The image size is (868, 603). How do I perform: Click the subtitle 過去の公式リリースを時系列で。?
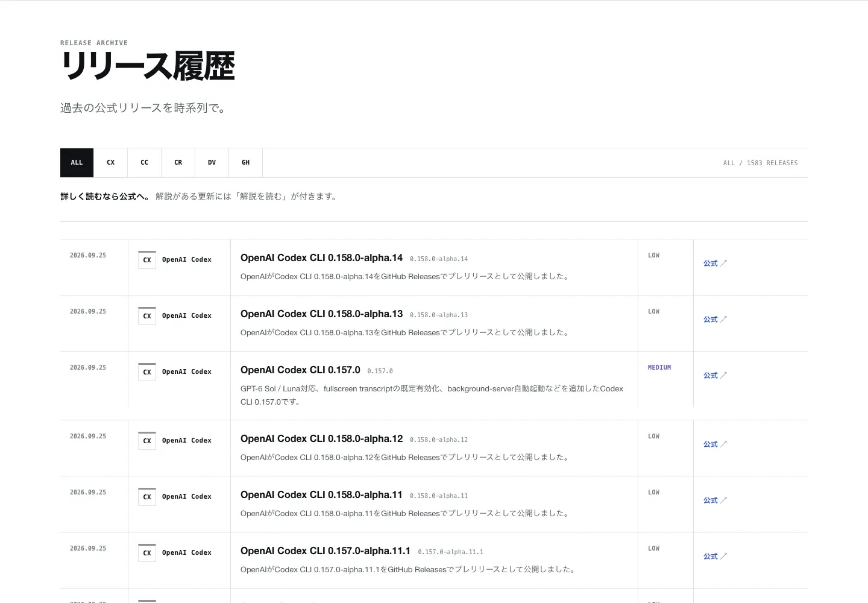pyautogui.click(x=143, y=109)
